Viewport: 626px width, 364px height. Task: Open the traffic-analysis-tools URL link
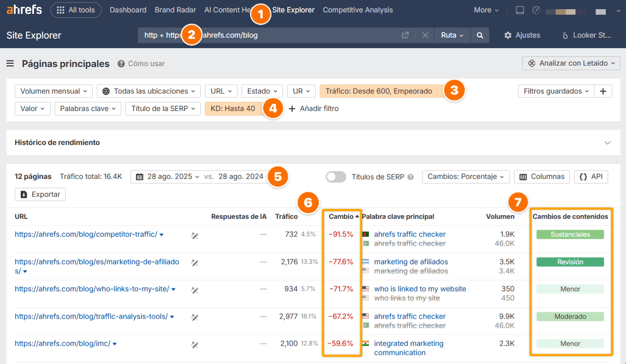[91, 316]
